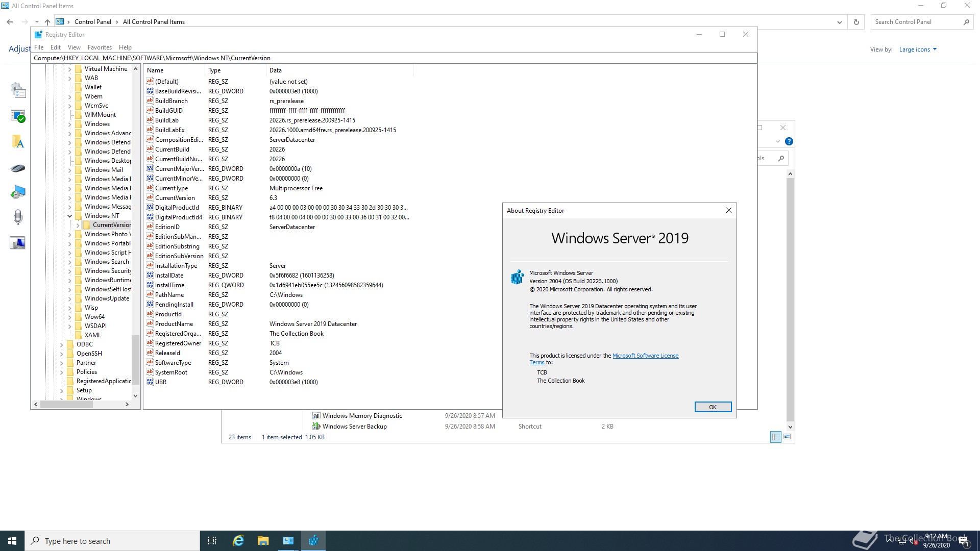
Task: Click Control Panel breadcrumb
Action: pos(92,22)
